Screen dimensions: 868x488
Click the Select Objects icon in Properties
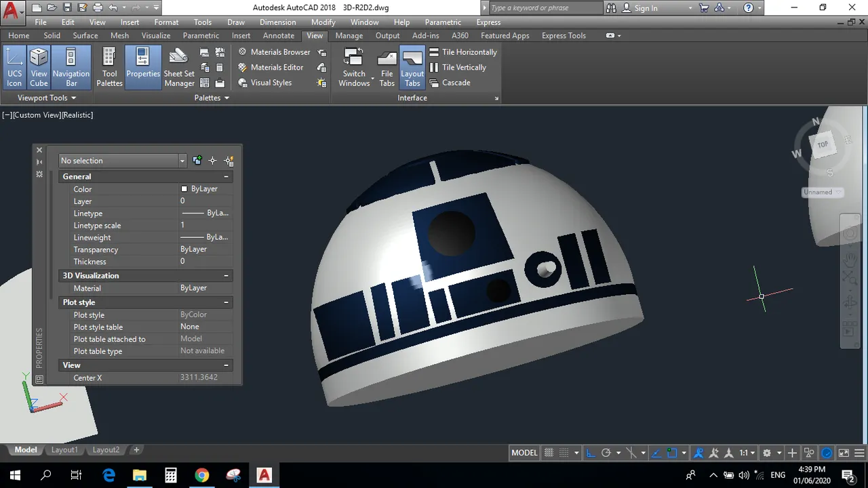[212, 161]
